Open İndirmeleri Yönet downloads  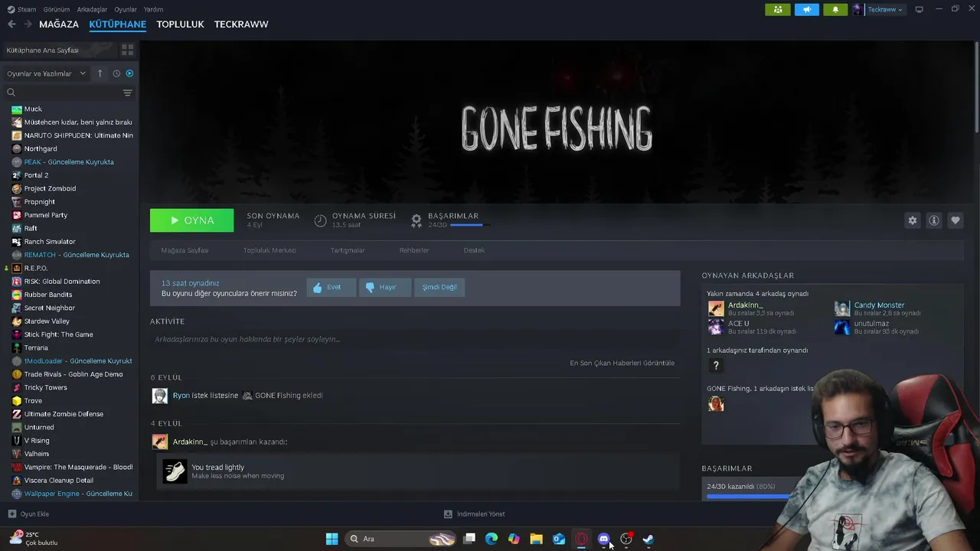pyautogui.click(x=475, y=514)
